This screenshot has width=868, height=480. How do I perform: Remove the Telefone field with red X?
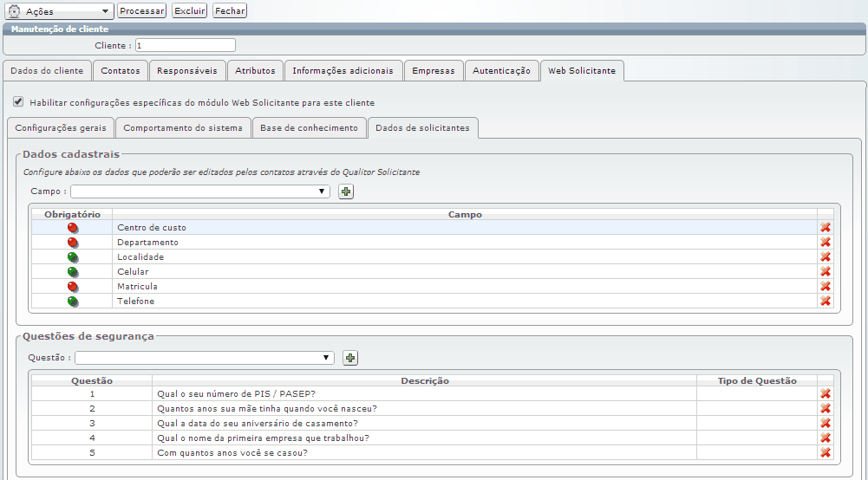825,302
